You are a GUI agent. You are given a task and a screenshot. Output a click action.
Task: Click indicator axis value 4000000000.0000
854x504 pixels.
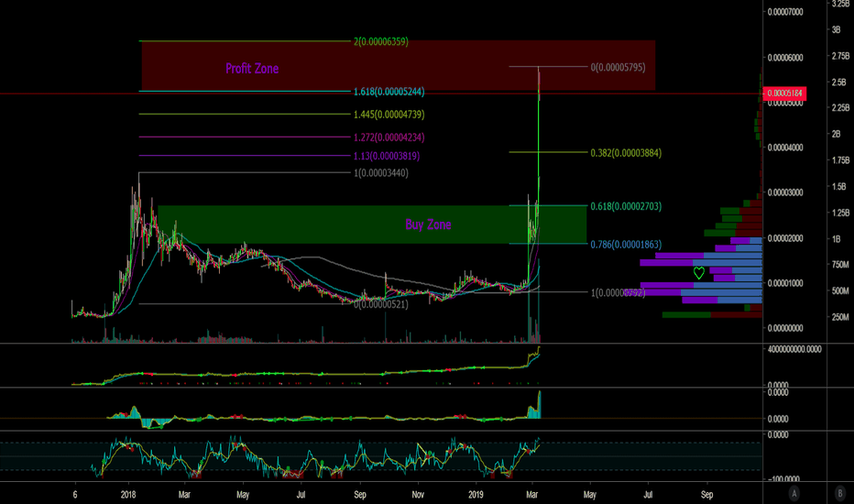pos(794,349)
